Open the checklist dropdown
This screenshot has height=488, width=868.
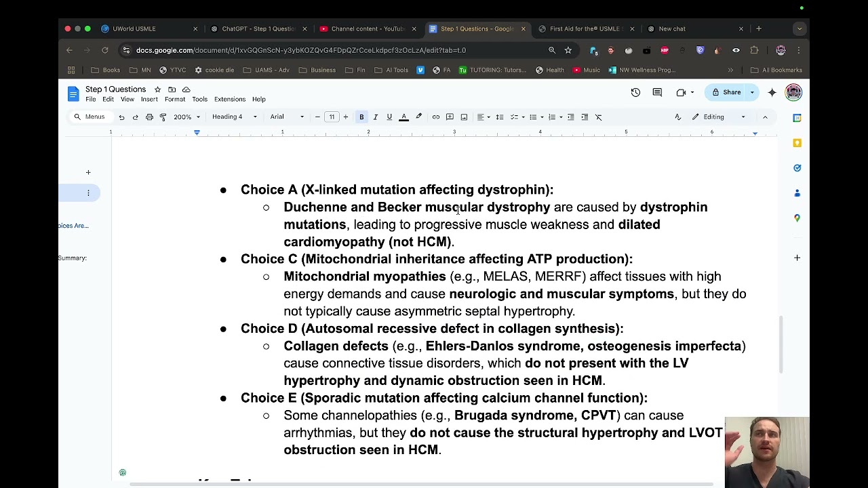[x=517, y=117]
